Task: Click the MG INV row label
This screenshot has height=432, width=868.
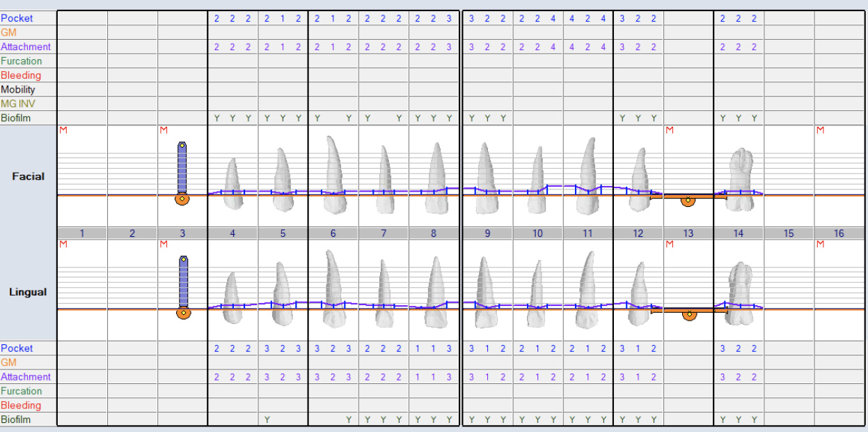Action: [18, 104]
